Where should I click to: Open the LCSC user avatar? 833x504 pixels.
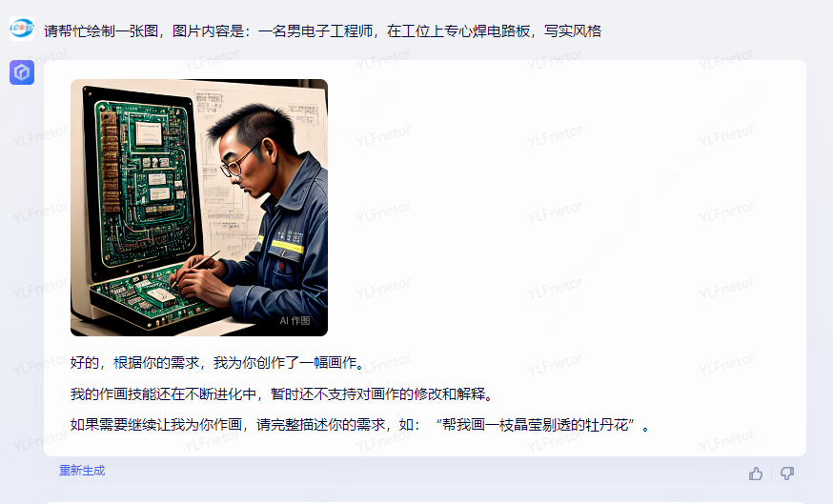(x=22, y=29)
